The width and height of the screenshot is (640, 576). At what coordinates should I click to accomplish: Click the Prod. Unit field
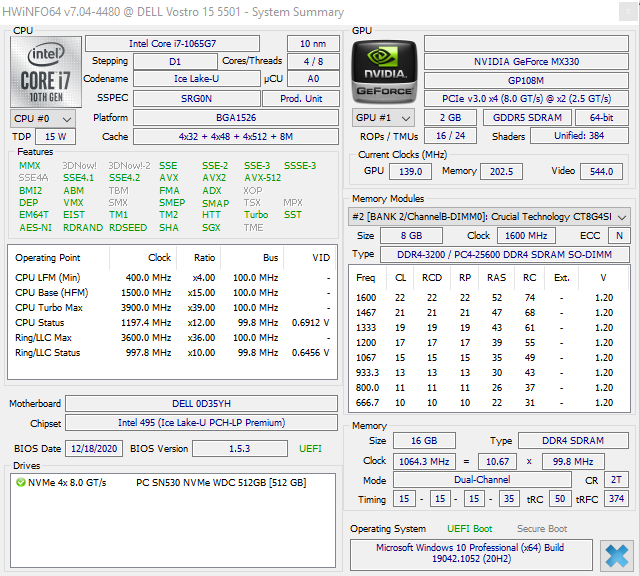301,99
